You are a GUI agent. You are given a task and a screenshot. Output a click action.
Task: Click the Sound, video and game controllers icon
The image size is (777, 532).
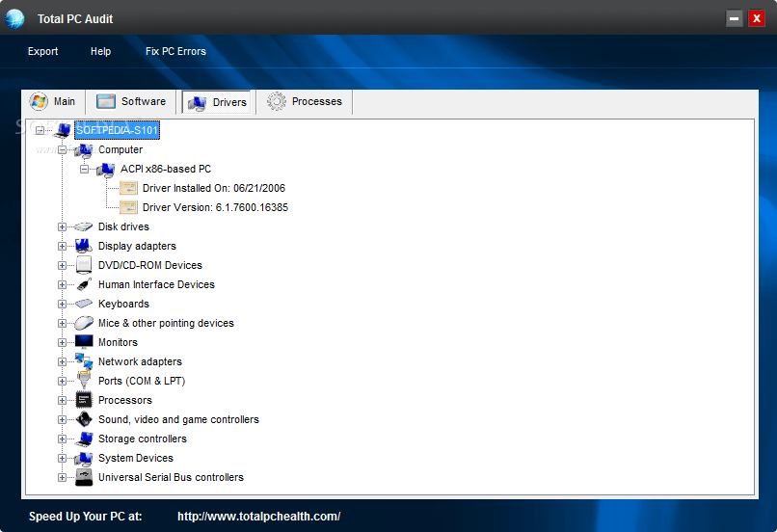[84, 419]
